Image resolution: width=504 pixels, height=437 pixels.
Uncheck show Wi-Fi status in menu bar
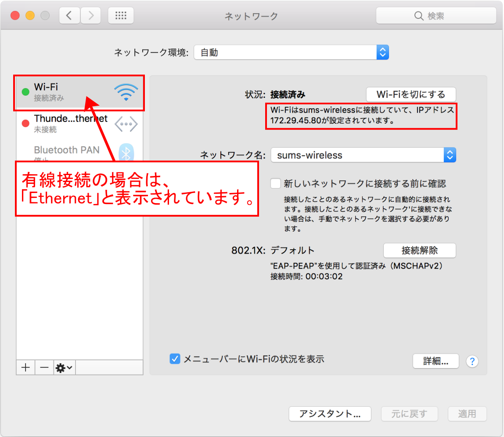coord(175,359)
